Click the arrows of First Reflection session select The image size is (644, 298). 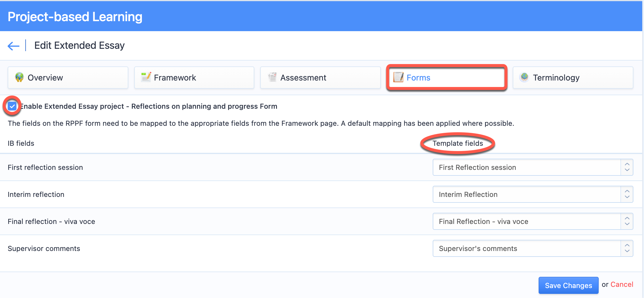coord(627,167)
